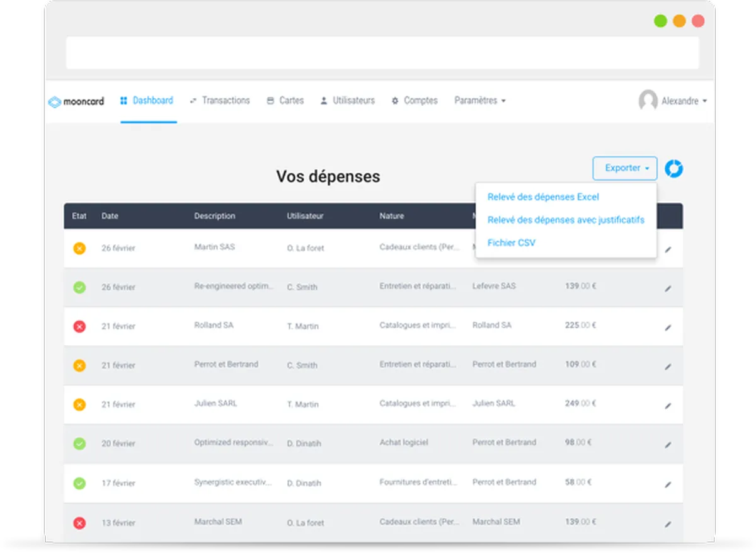The image size is (756, 553).
Task: Click the Achat logiciel nature cell
Action: point(404,442)
